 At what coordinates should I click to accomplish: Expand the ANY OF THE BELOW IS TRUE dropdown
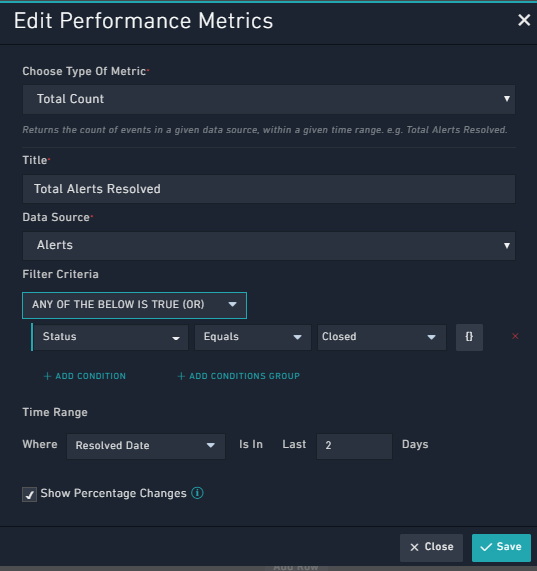coord(134,305)
